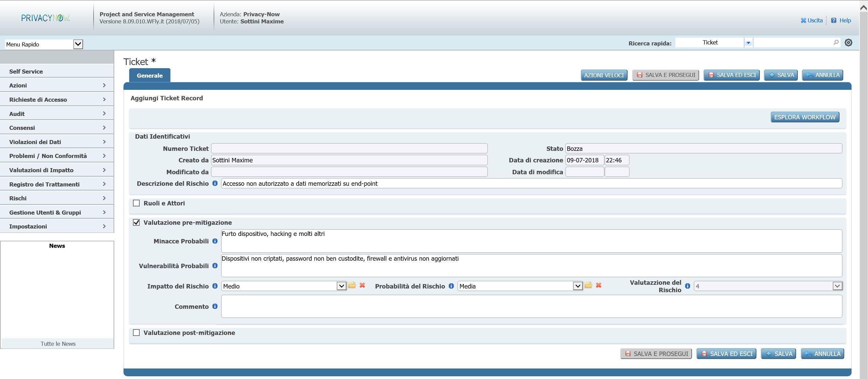
Task: Click info icon beside Descrizione del Rischio
Action: [215, 183]
